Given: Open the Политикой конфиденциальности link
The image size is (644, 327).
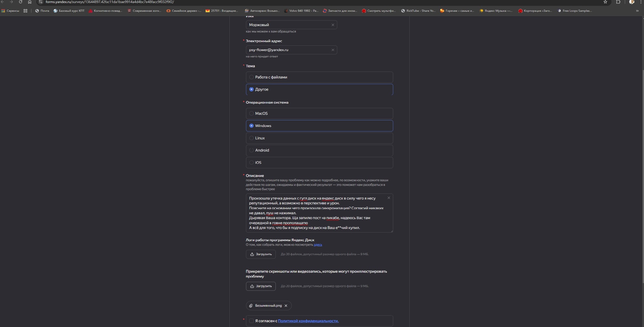Looking at the screenshot, I should click(x=308, y=321).
